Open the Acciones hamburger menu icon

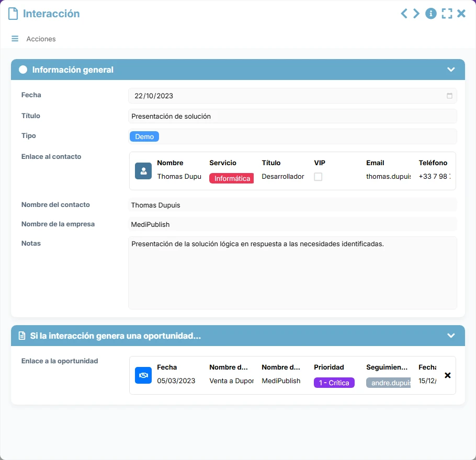pyautogui.click(x=15, y=39)
